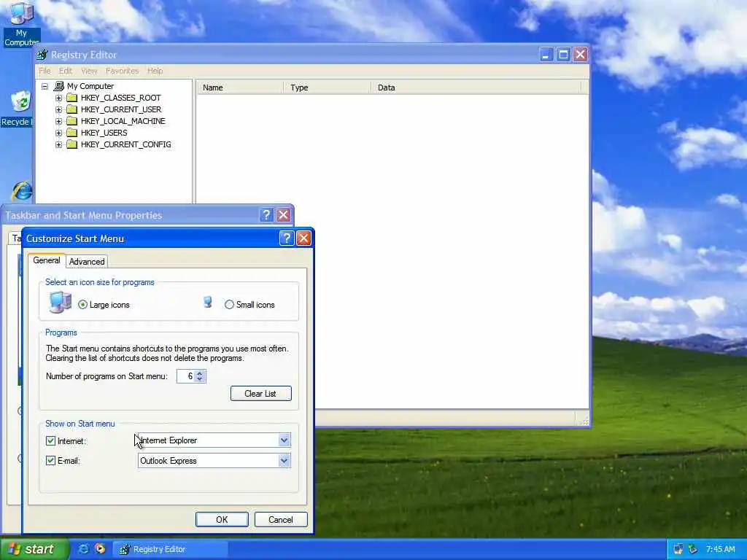
Task: Decrease number of programs with down arrow
Action: tap(200, 379)
